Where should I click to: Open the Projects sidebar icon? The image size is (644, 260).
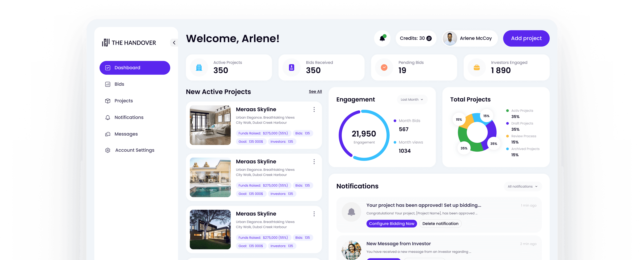coord(107,101)
